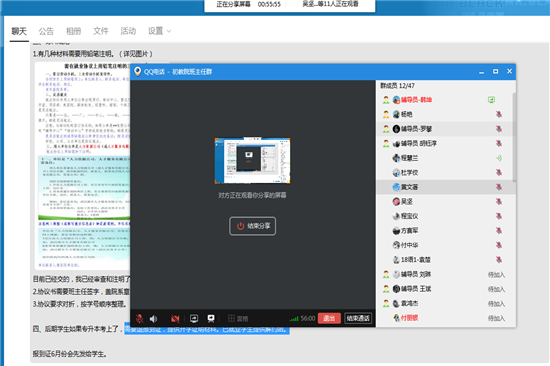Click muted mic icon beside 辅导员 胡钰淳

[499, 144]
